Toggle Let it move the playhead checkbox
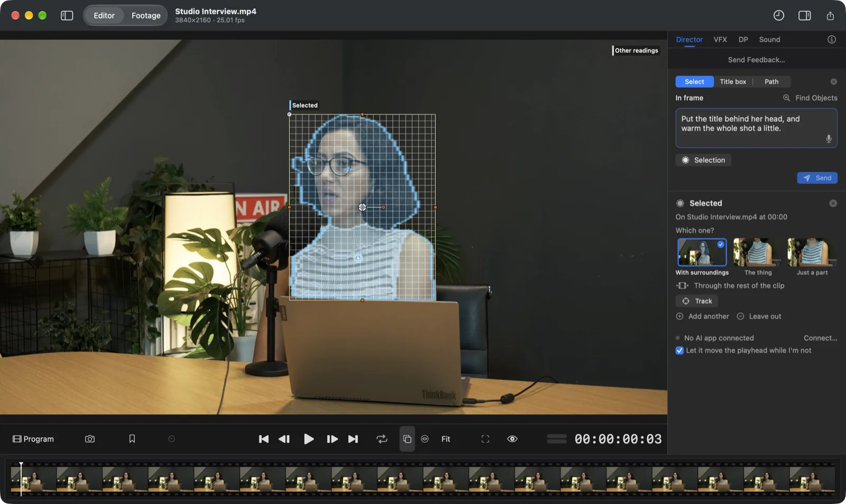The width and height of the screenshot is (846, 504). [679, 351]
